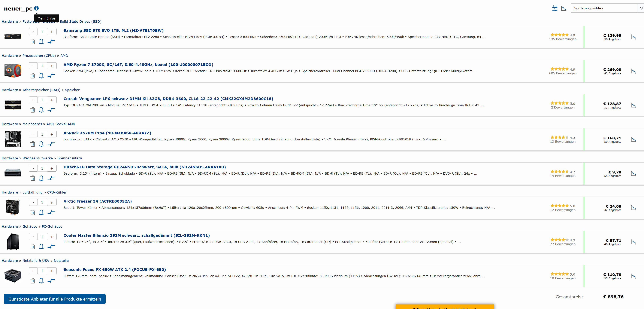Open Mainboards breadcrumb link
The height and width of the screenshot is (309, 644).
click(32, 124)
